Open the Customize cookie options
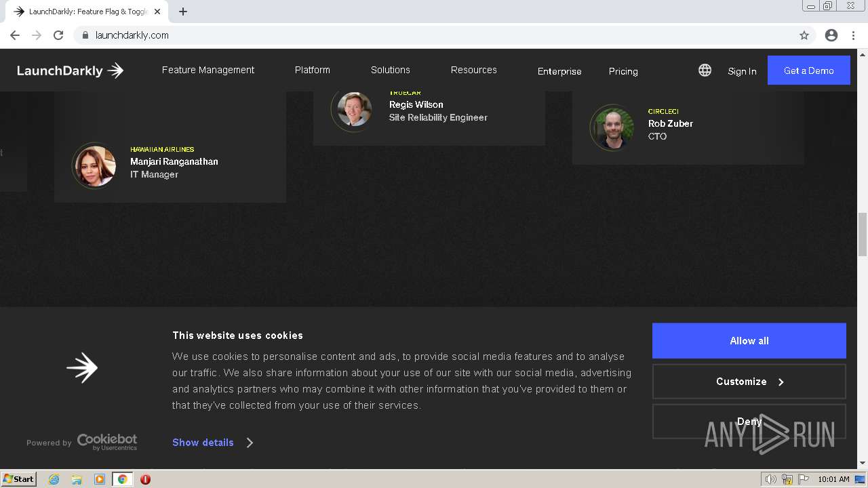868x488 pixels. (x=749, y=382)
